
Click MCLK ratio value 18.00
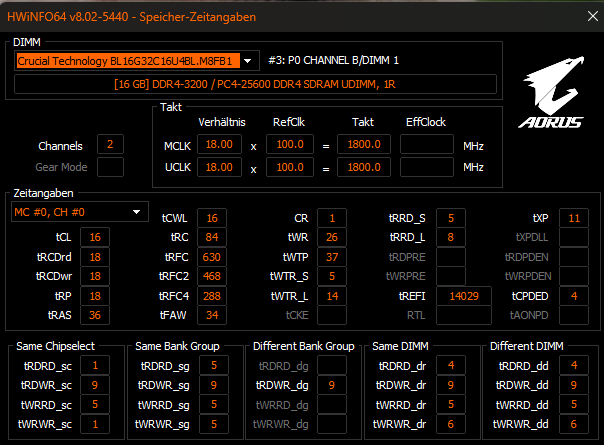click(x=219, y=144)
